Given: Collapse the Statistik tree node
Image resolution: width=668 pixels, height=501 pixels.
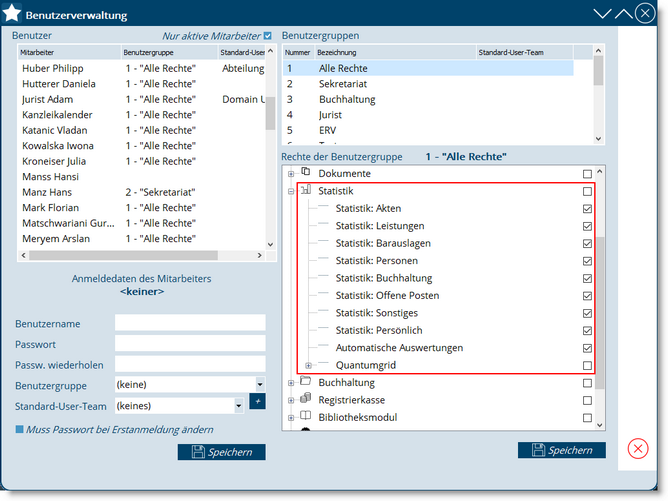Looking at the screenshot, I should (291, 191).
